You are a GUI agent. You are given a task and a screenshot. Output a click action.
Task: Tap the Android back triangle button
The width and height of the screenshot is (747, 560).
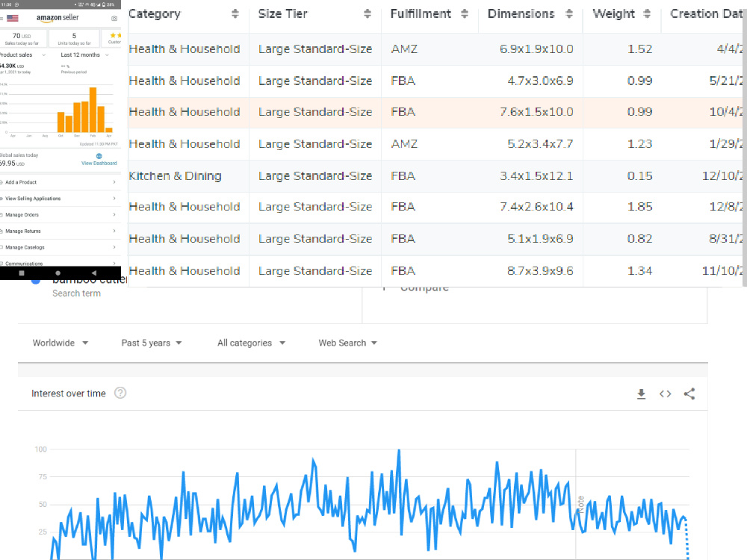94,273
